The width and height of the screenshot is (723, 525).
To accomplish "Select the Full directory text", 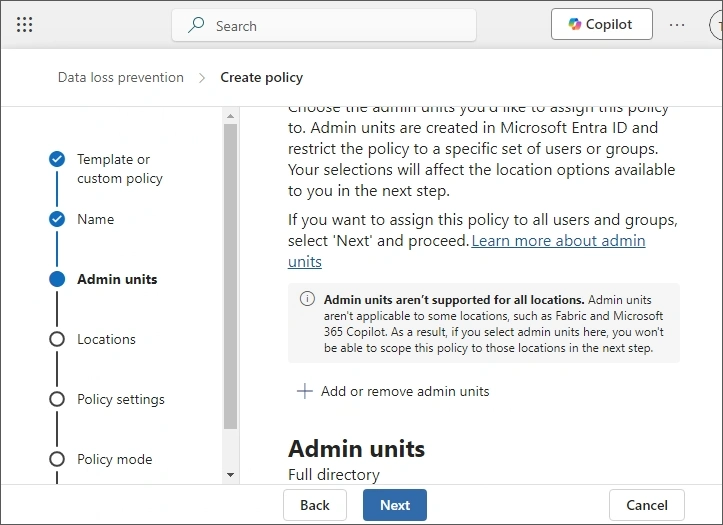I will pyautogui.click(x=334, y=474).
